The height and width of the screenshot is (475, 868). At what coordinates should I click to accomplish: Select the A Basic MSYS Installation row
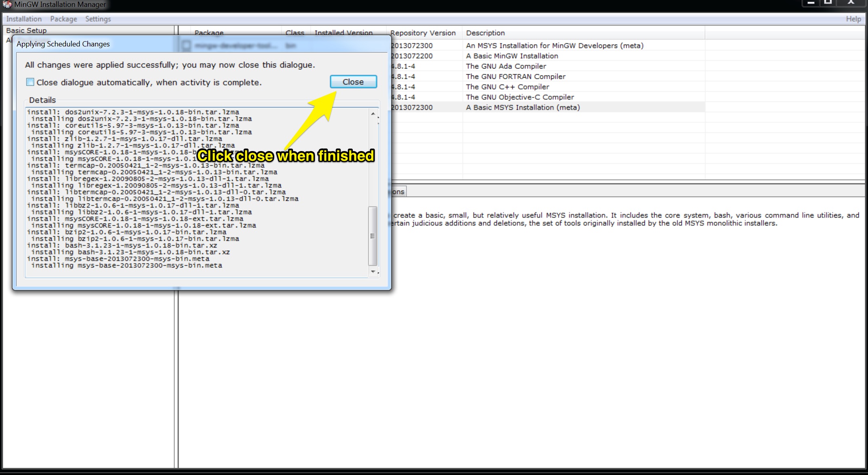tap(522, 107)
